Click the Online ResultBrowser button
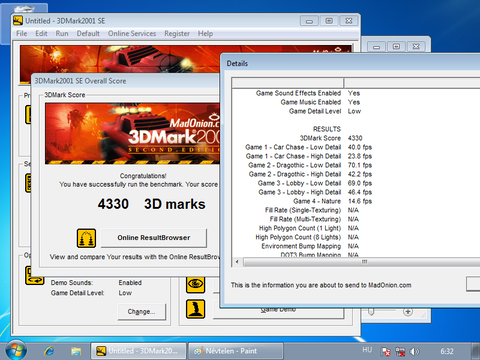This screenshot has width=480, height=360. 154,238
